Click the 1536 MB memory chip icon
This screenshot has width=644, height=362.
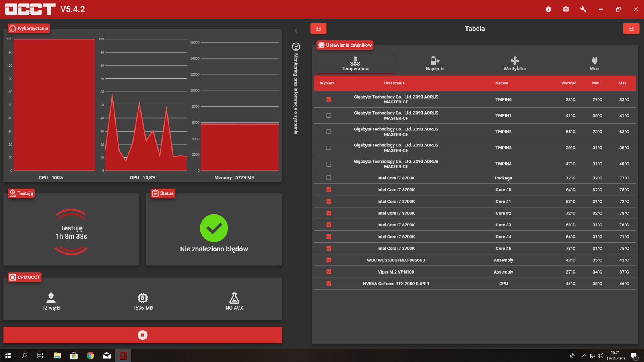142,298
